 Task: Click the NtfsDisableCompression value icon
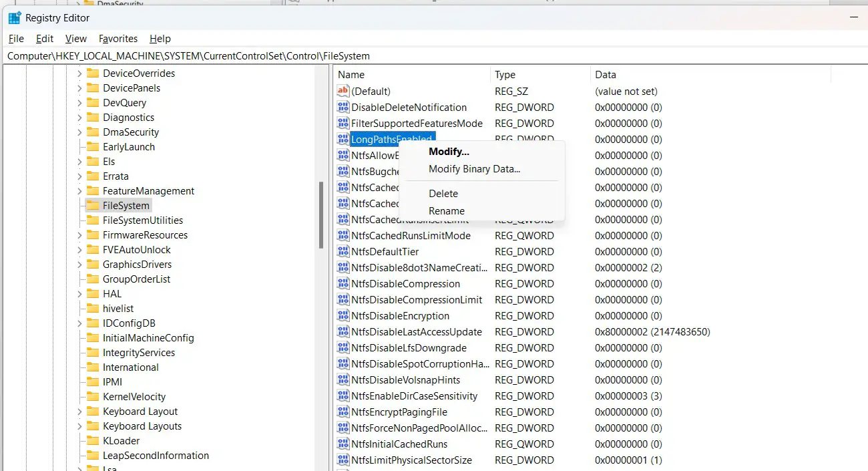[x=343, y=283]
